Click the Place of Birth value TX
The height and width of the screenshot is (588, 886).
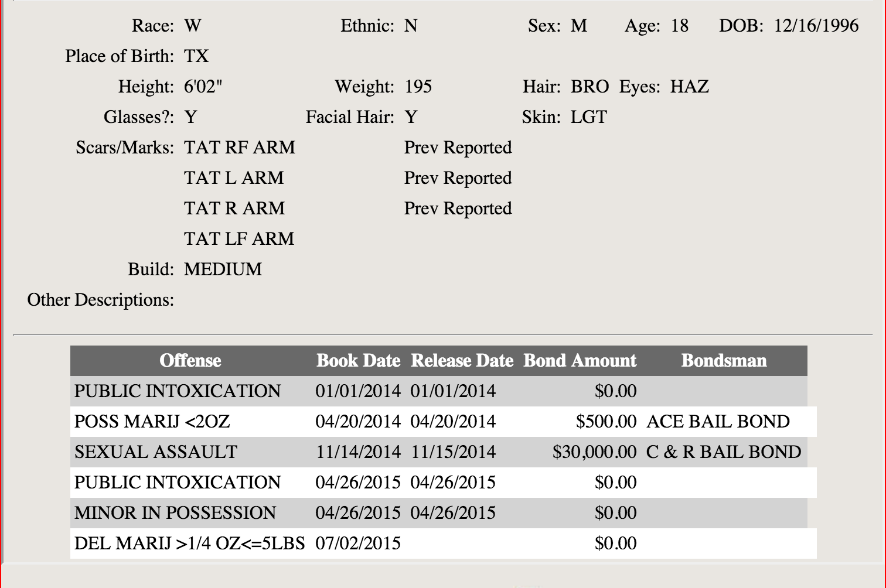[196, 56]
